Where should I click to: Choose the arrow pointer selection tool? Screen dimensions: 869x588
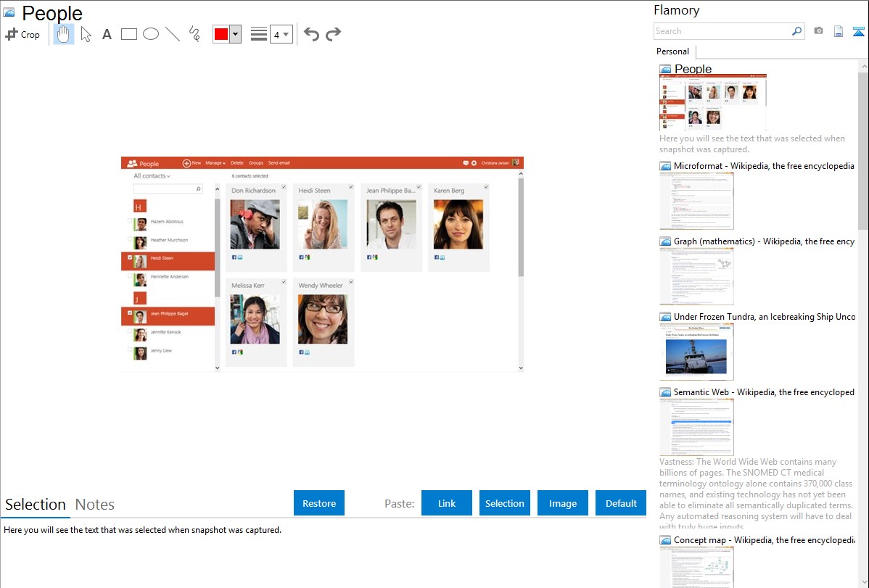click(86, 34)
